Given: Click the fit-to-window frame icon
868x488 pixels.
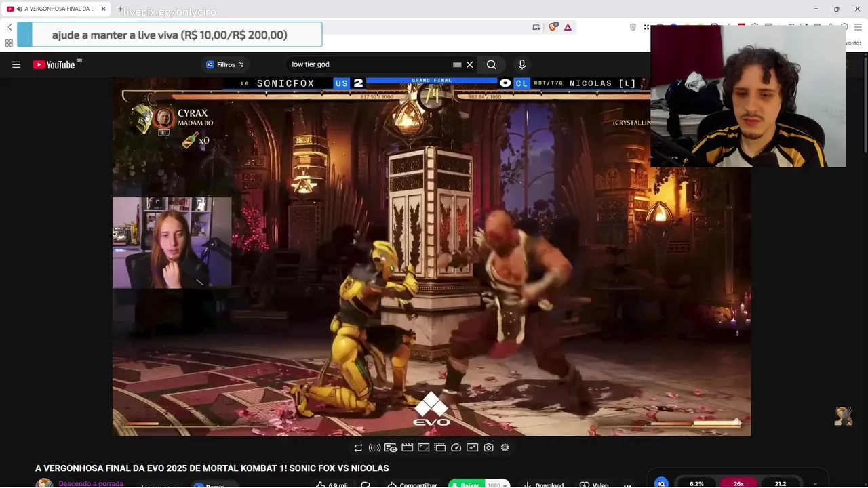Looking at the screenshot, I should point(423,447).
